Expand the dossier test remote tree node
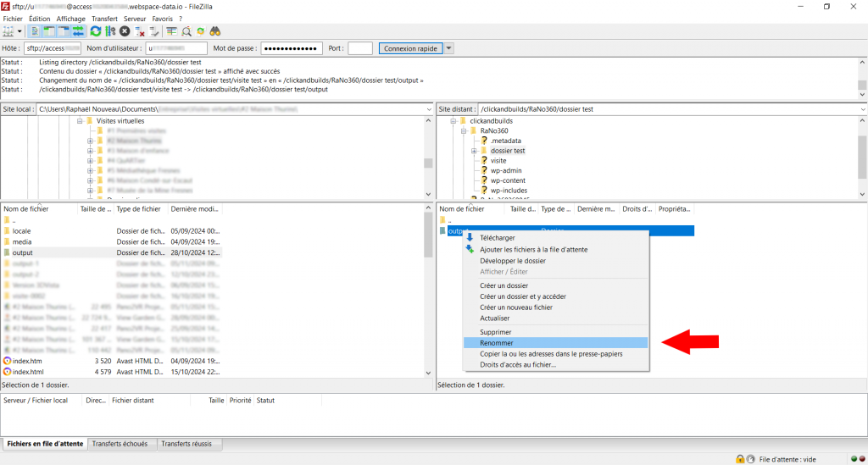 475,151
